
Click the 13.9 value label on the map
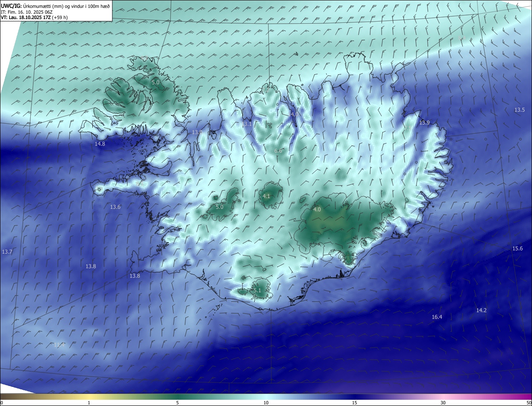424,122
